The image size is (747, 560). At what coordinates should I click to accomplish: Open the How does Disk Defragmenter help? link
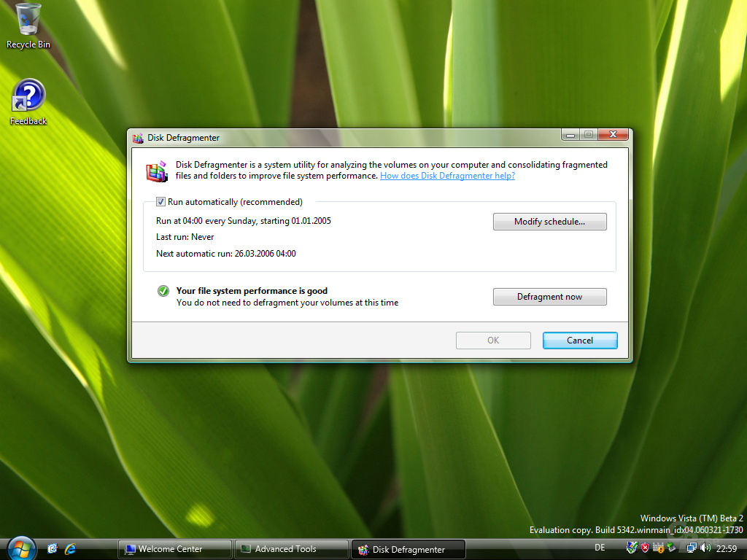point(447,176)
